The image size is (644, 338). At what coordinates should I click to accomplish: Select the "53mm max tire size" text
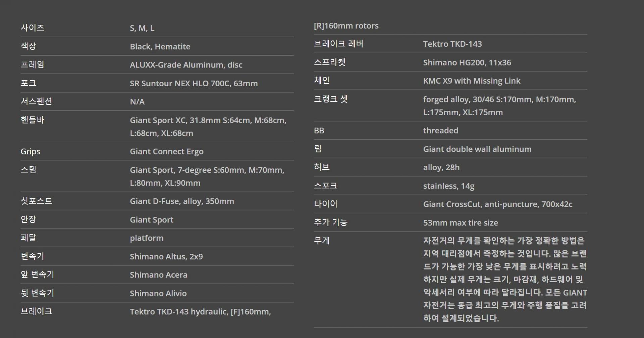461,223
